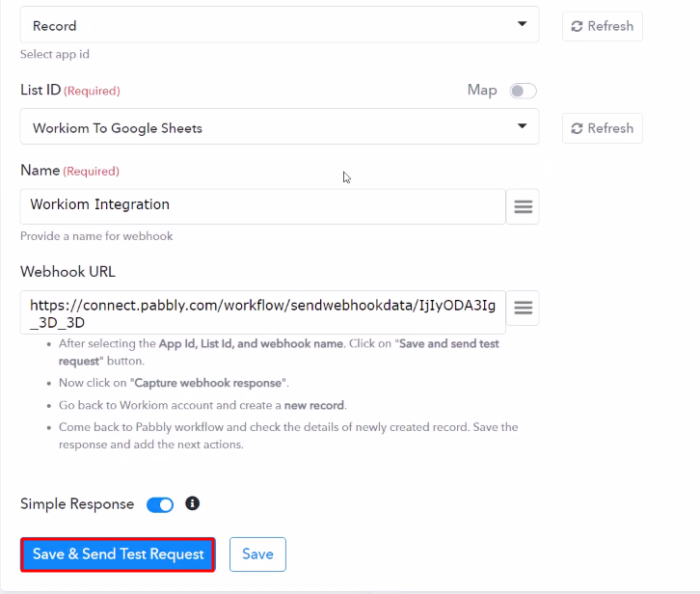This screenshot has width=700, height=594.
Task: Show info about Simple Response
Action: [193, 503]
